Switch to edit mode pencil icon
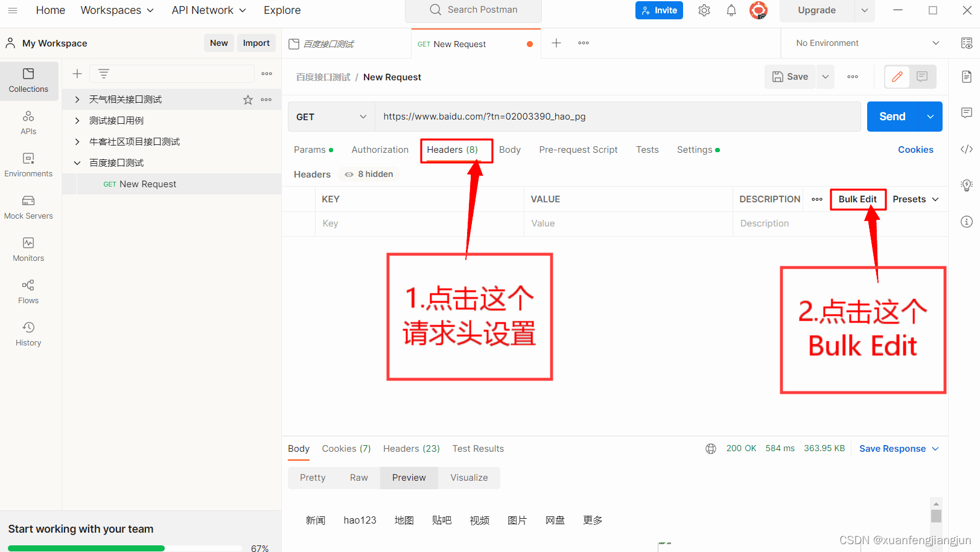The height and width of the screenshot is (552, 980). point(897,77)
